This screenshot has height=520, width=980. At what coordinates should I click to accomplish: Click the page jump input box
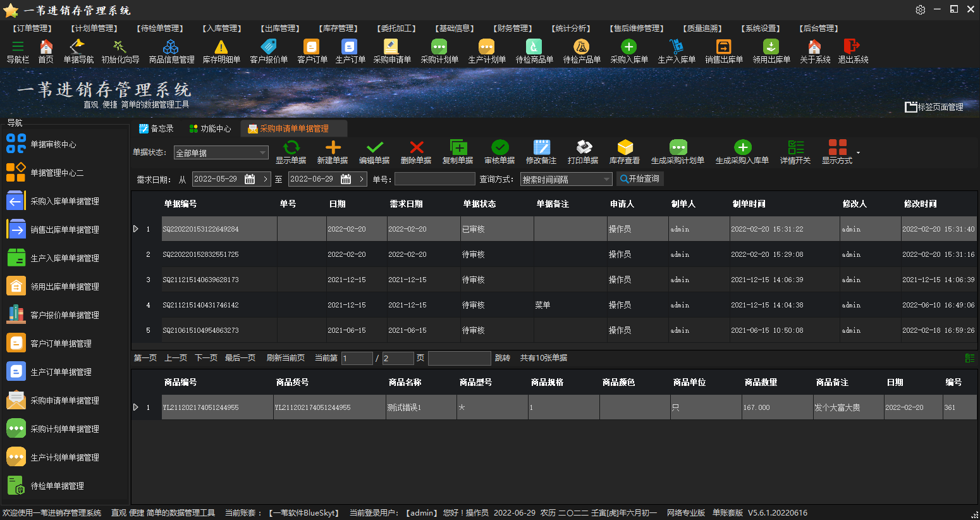coord(460,359)
